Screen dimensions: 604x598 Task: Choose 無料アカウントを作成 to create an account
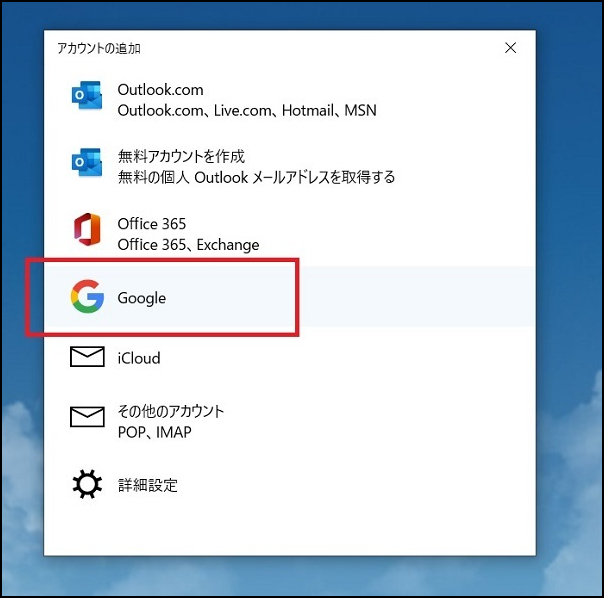click(181, 157)
